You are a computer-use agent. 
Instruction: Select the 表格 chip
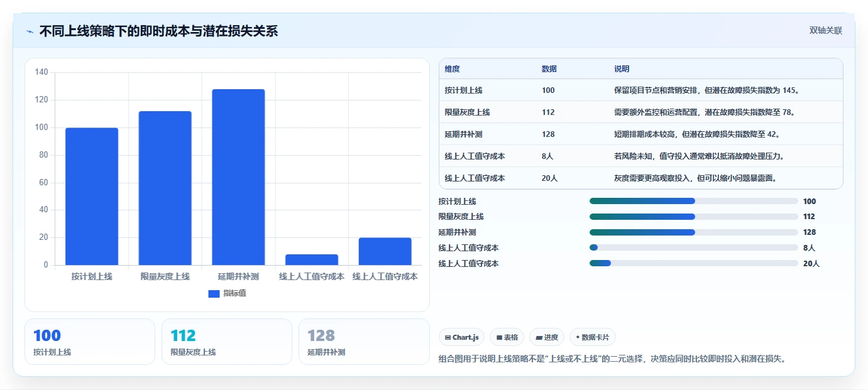(x=507, y=337)
